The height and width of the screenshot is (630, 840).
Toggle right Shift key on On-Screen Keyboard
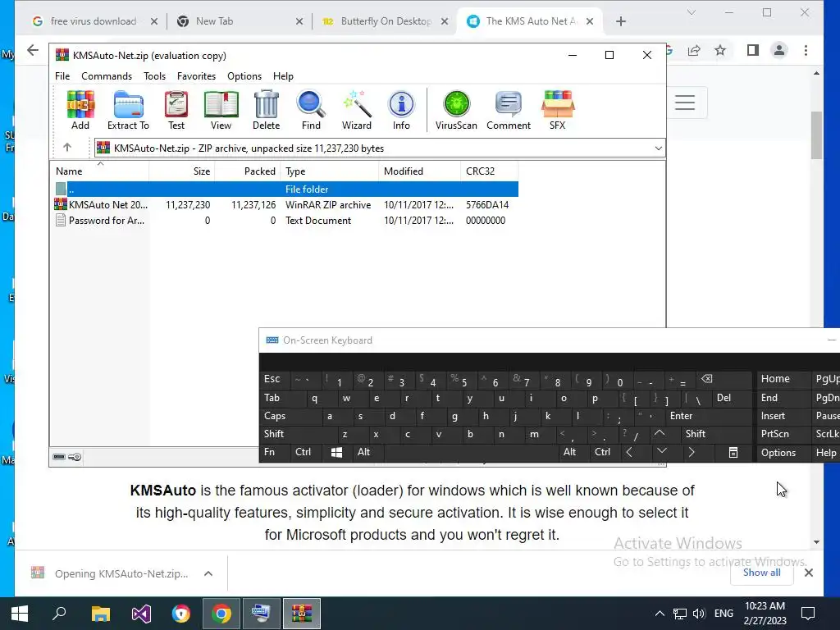pos(717,434)
